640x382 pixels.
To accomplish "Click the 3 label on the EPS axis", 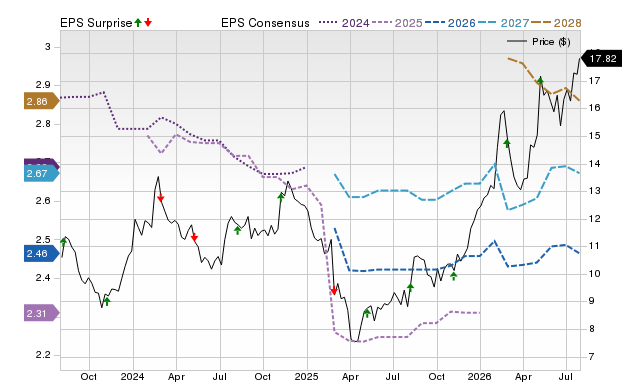I will 48,47.
